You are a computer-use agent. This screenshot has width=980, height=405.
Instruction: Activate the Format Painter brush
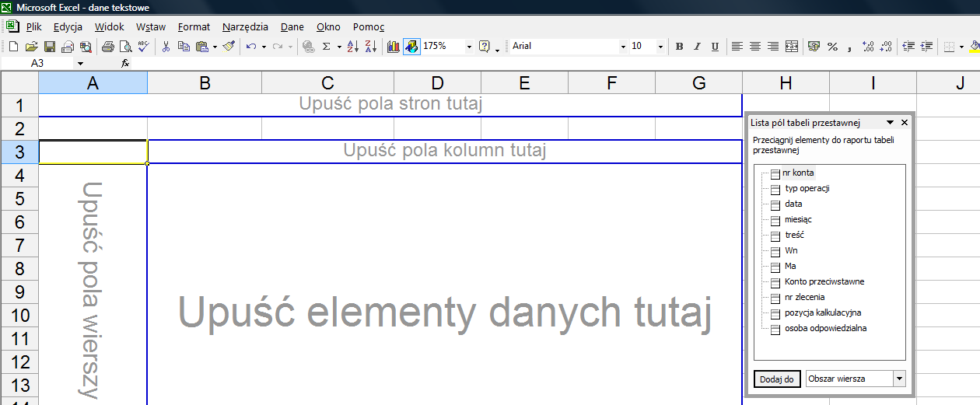(x=229, y=47)
